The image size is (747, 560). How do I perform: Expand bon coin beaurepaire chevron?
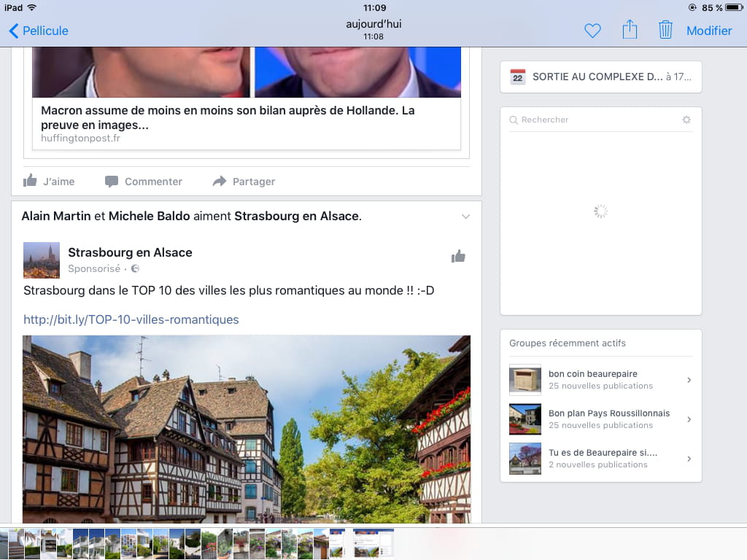pyautogui.click(x=689, y=380)
